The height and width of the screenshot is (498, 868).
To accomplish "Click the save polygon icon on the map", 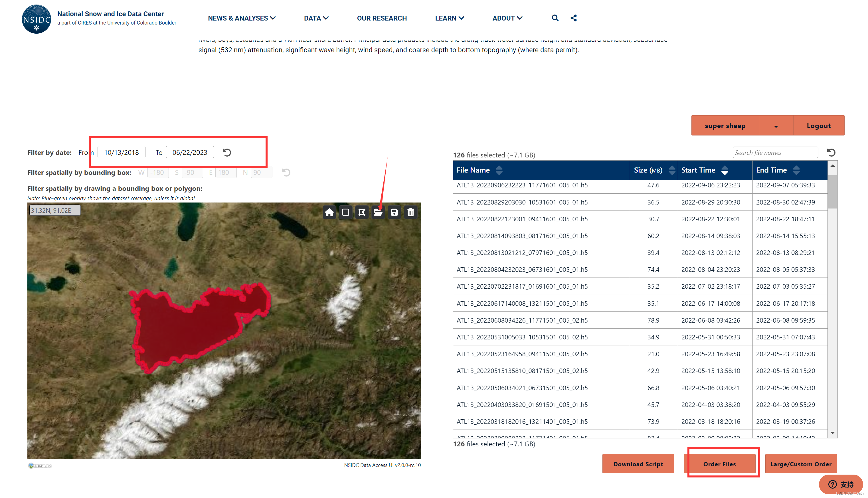I will coord(394,212).
